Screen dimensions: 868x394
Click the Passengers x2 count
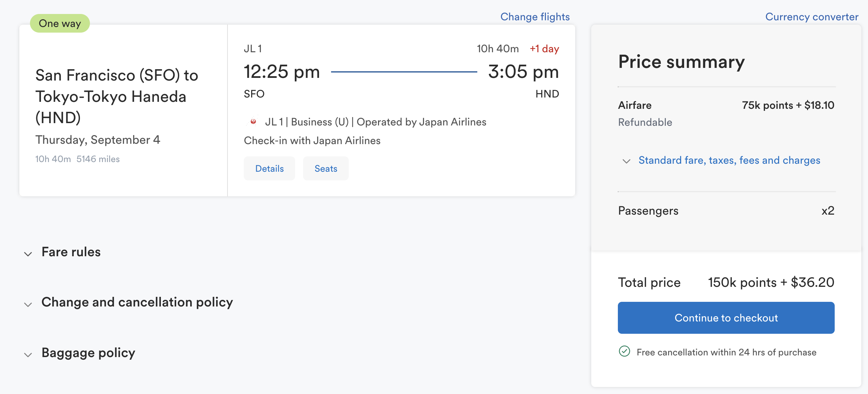[x=828, y=211]
